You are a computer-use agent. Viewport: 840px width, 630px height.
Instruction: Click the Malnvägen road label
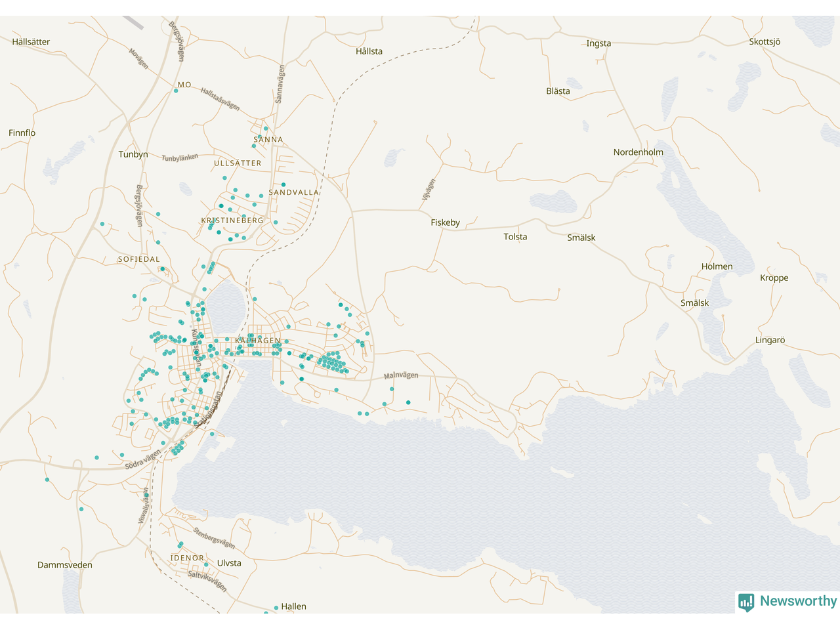coord(401,376)
